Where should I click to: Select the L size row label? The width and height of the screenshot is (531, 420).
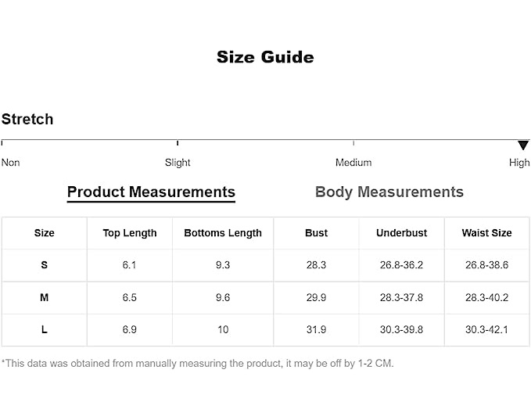(45, 330)
